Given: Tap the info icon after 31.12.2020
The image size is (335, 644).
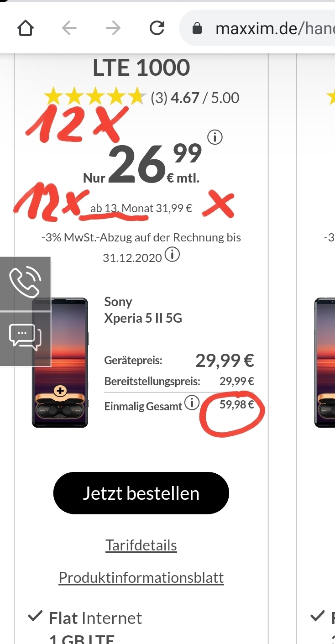Looking at the screenshot, I should click(172, 255).
